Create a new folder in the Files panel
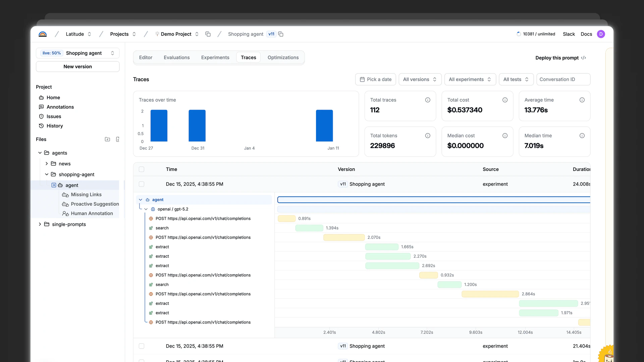Viewport: 644px width, 362px height. (x=107, y=139)
